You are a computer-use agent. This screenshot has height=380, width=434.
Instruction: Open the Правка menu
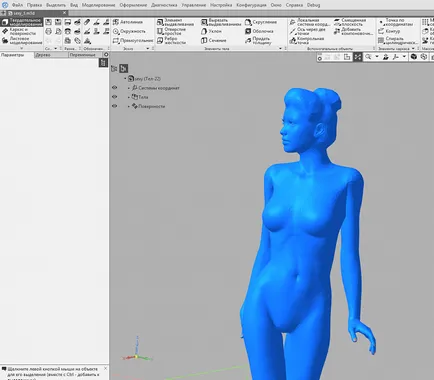[35, 5]
